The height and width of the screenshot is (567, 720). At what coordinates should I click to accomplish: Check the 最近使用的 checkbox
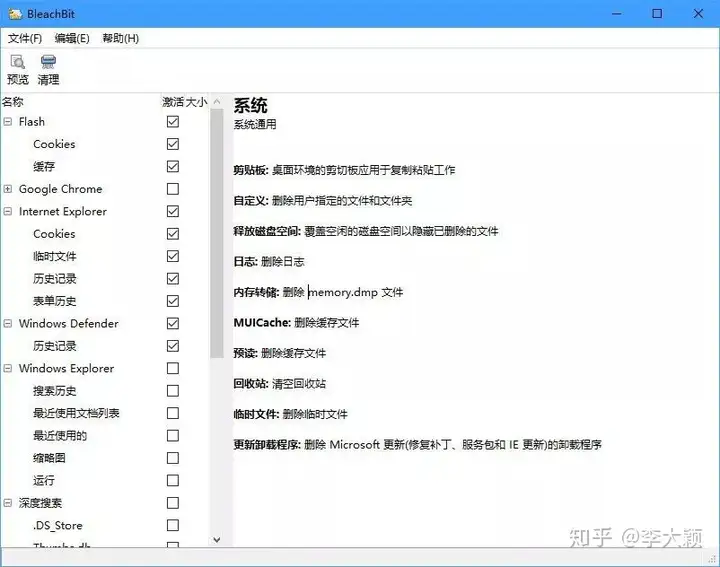173,436
